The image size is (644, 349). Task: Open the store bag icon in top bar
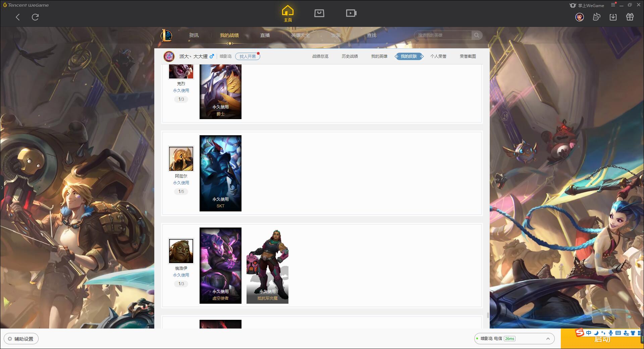[x=319, y=13]
